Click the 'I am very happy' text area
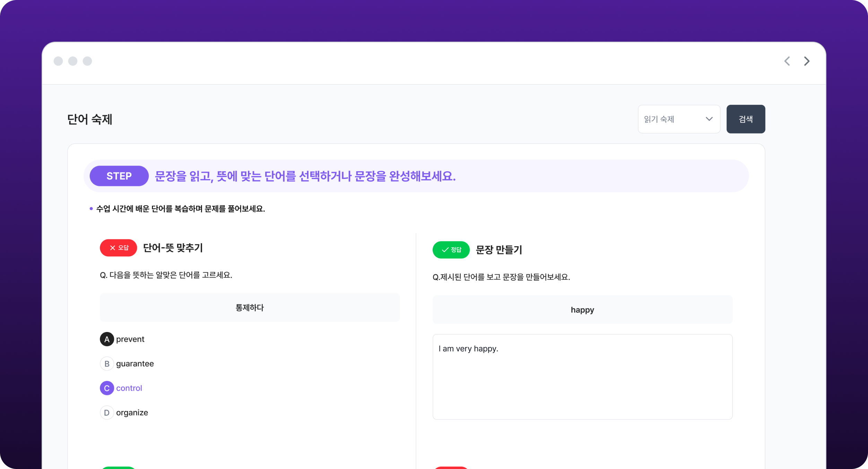This screenshot has height=469, width=868. [x=582, y=377]
